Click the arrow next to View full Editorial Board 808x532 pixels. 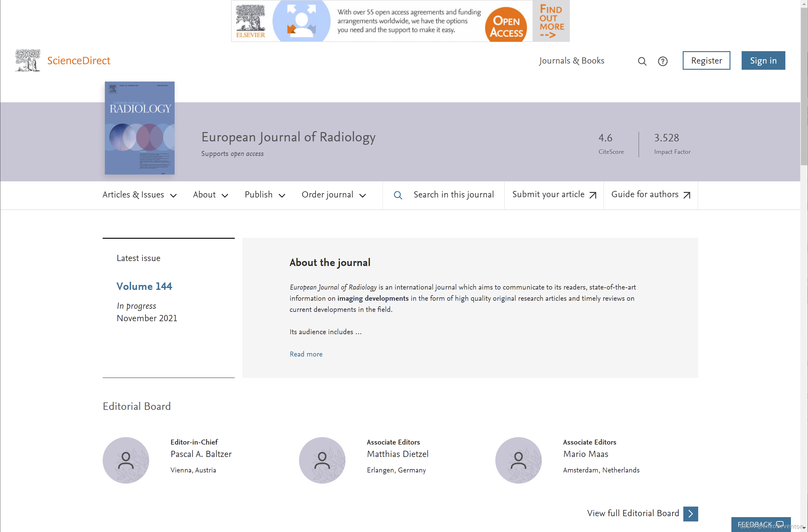coord(690,513)
